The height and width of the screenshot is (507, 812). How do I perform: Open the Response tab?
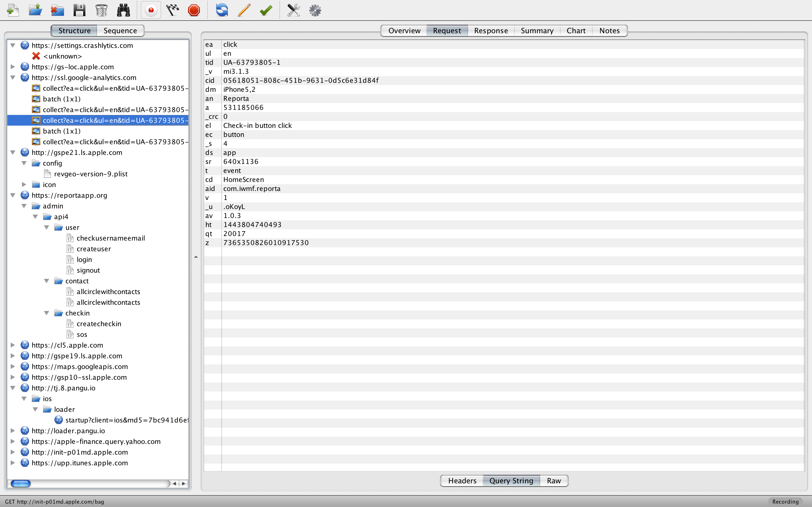coord(491,30)
